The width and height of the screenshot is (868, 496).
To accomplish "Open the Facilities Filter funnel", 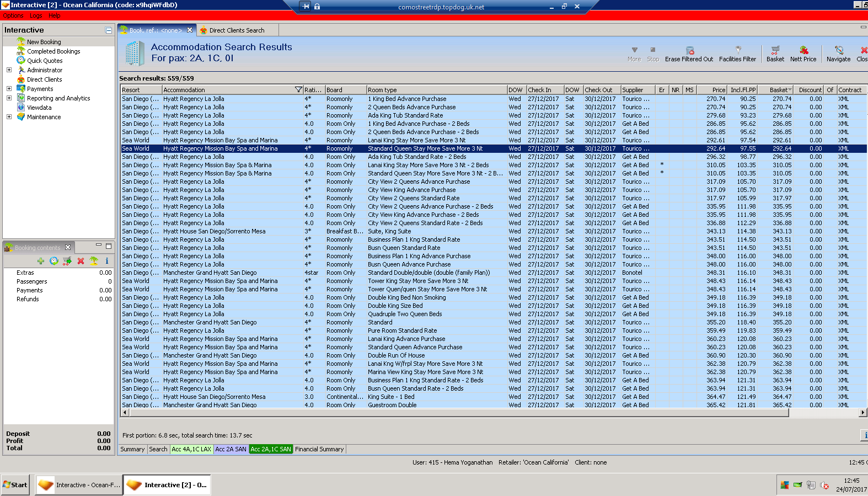I will tap(738, 50).
